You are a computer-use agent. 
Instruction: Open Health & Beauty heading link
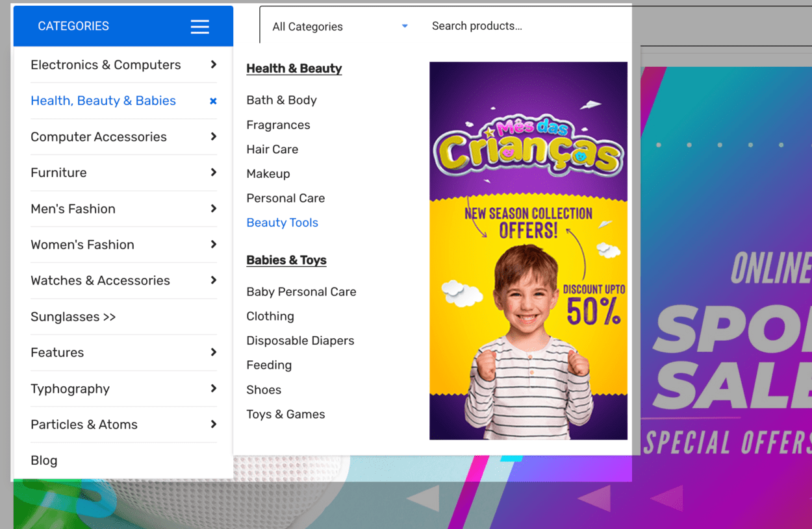pyautogui.click(x=294, y=68)
